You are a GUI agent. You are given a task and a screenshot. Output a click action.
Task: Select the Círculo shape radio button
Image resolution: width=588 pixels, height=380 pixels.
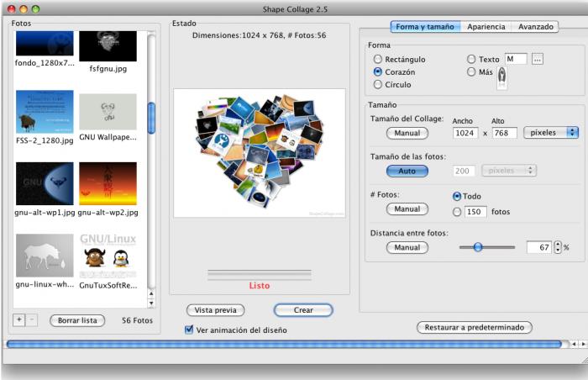[378, 84]
